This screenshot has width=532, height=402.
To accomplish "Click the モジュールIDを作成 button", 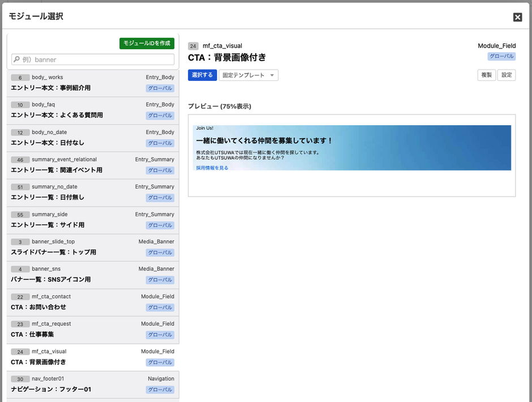I will pos(147,44).
